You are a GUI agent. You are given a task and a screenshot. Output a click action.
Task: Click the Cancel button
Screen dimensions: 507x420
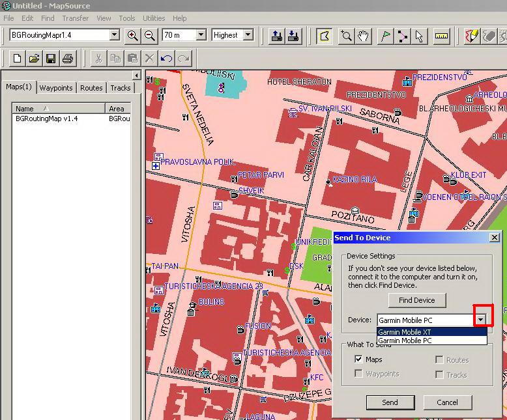pos(447,402)
